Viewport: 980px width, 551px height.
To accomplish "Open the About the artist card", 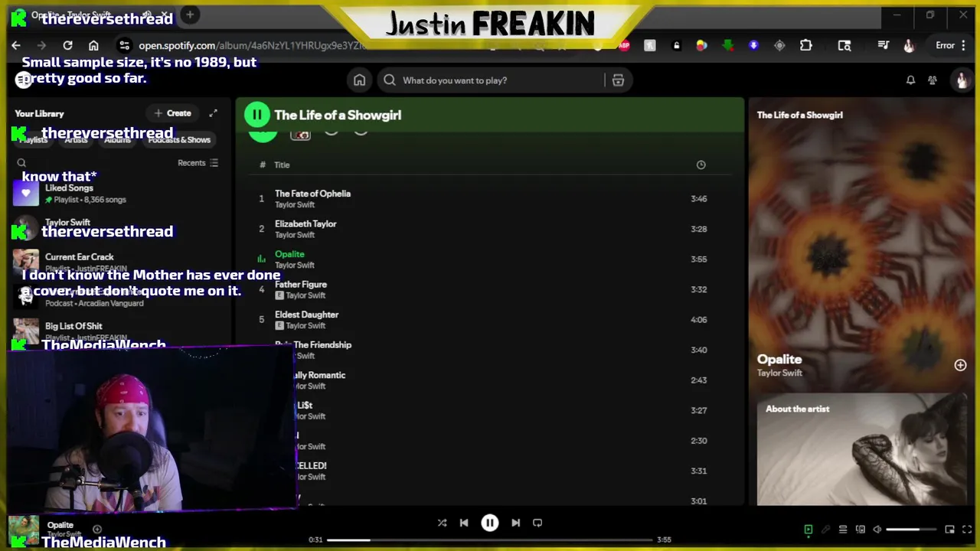I will click(861, 450).
